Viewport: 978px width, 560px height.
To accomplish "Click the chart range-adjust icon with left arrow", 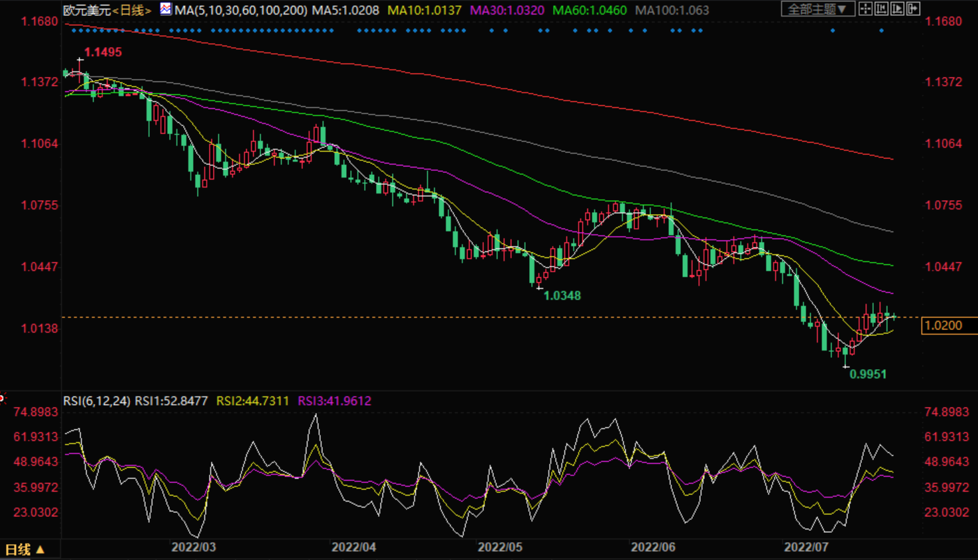I will 881,9.
